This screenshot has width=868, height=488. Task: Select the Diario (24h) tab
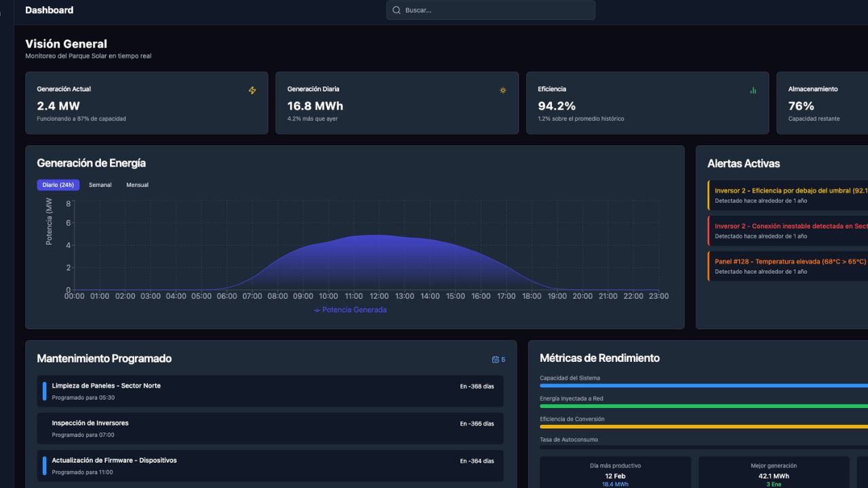pyautogui.click(x=58, y=185)
